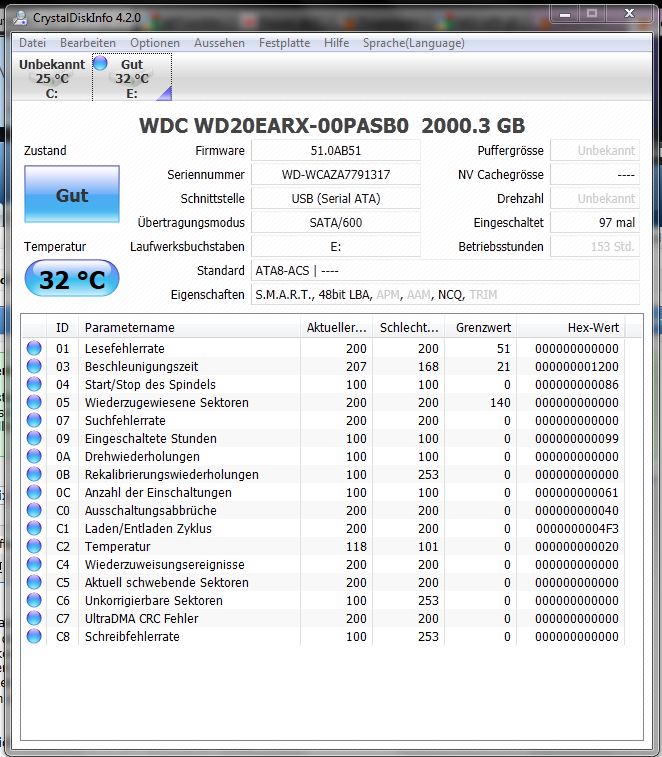Click hex value 0000000004F3
Viewport: 662px width, 757px height.
(577, 529)
